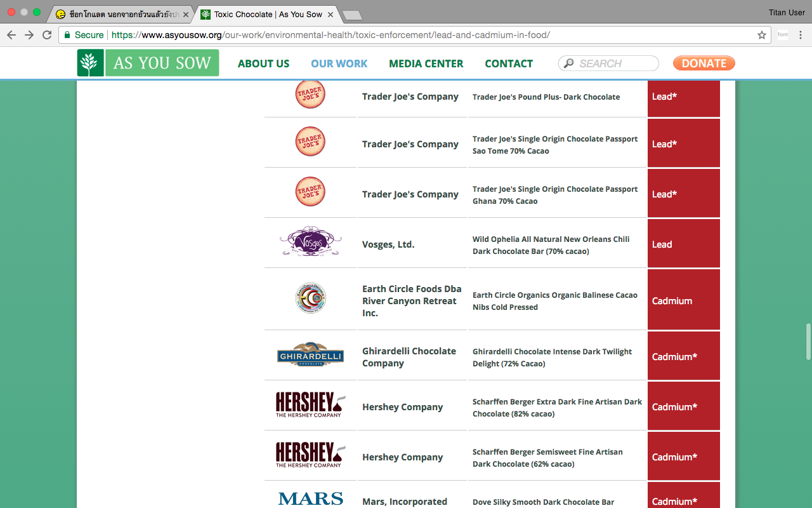
Task: Click the As You Sow logo
Action: (x=148, y=63)
